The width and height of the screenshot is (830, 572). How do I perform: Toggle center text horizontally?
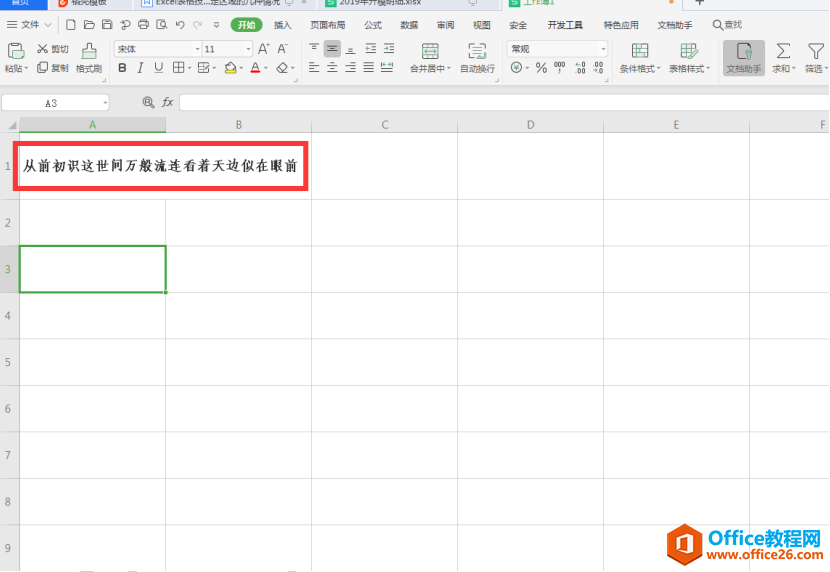332,67
